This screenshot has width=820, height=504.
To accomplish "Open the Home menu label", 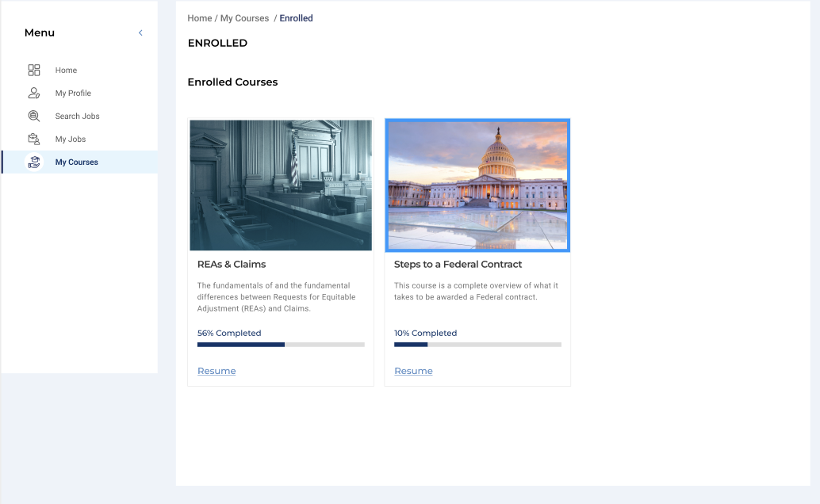I will click(x=66, y=71).
